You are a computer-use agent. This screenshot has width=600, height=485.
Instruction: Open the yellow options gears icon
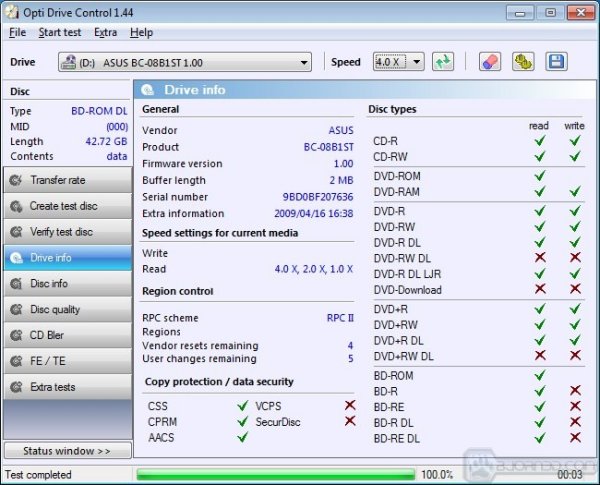pos(523,62)
